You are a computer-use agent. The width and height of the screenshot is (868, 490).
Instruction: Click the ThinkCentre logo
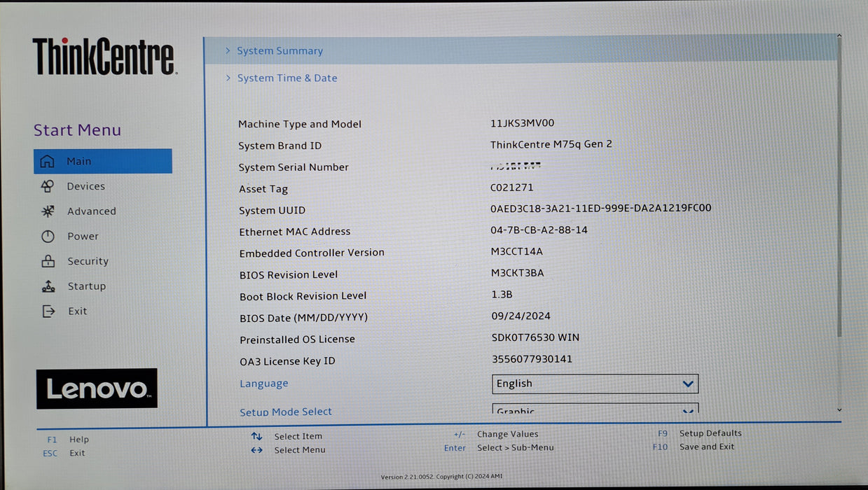click(x=104, y=57)
